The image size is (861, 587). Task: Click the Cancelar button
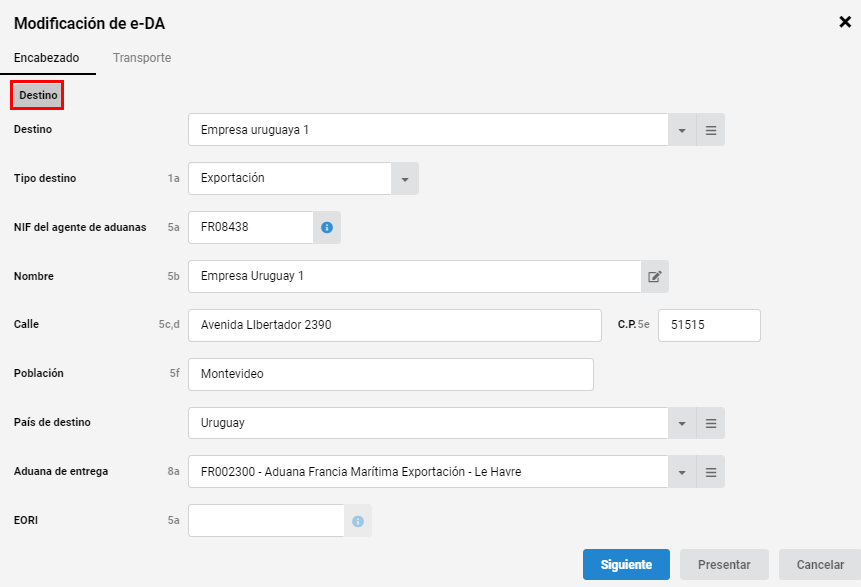click(x=820, y=564)
